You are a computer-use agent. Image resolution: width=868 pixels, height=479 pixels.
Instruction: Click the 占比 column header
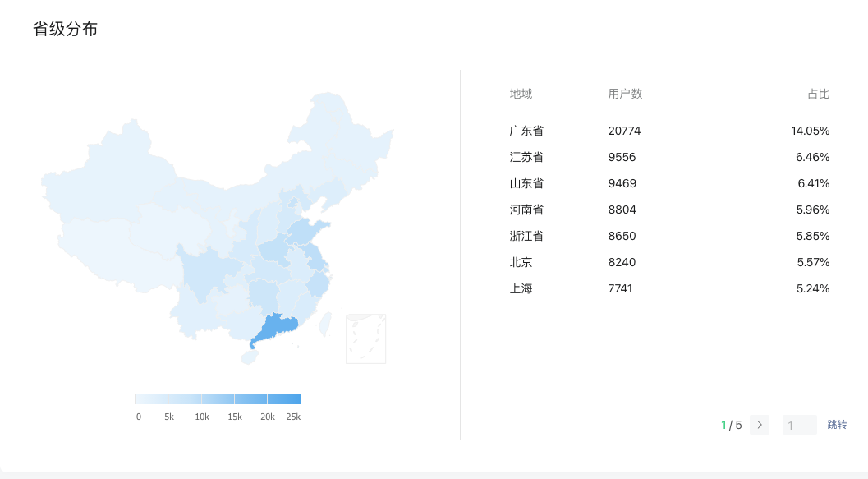(818, 94)
